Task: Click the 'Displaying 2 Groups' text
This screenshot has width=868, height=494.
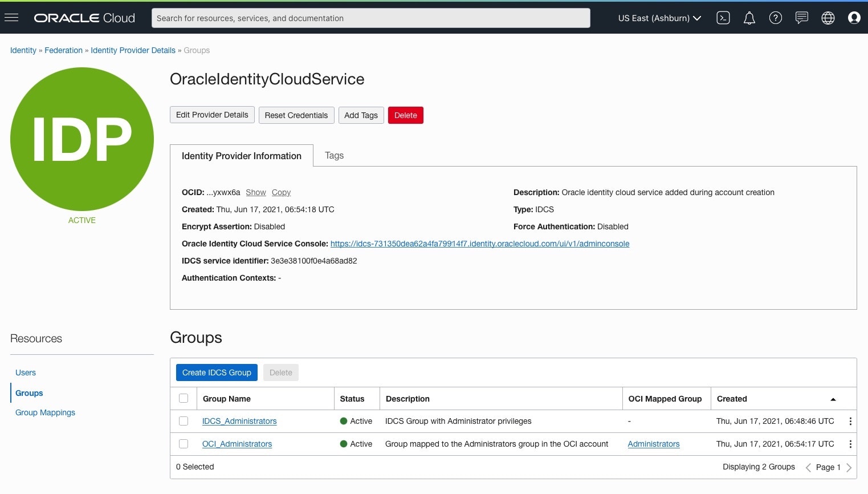Action: [759, 467]
